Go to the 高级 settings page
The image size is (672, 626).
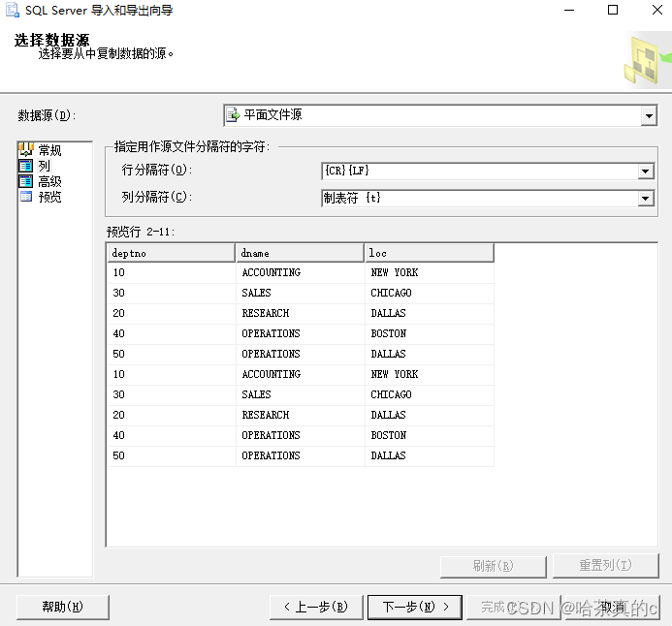tap(49, 181)
